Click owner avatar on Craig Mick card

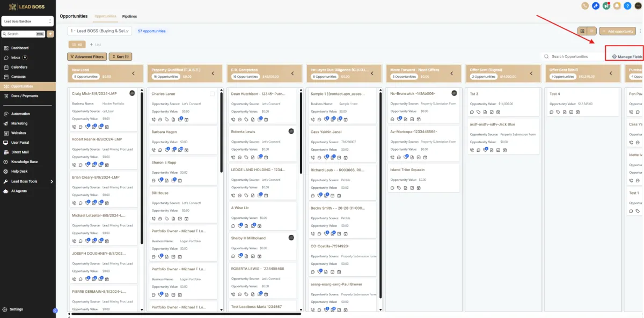[132, 93]
